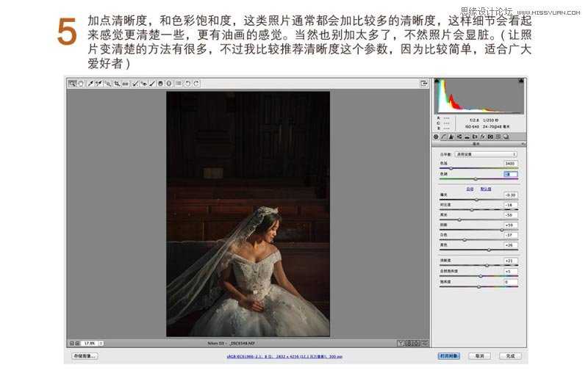The height and width of the screenshot is (373, 588).
Task: Toggle shadow clipping warning in histogram
Action: (x=437, y=81)
